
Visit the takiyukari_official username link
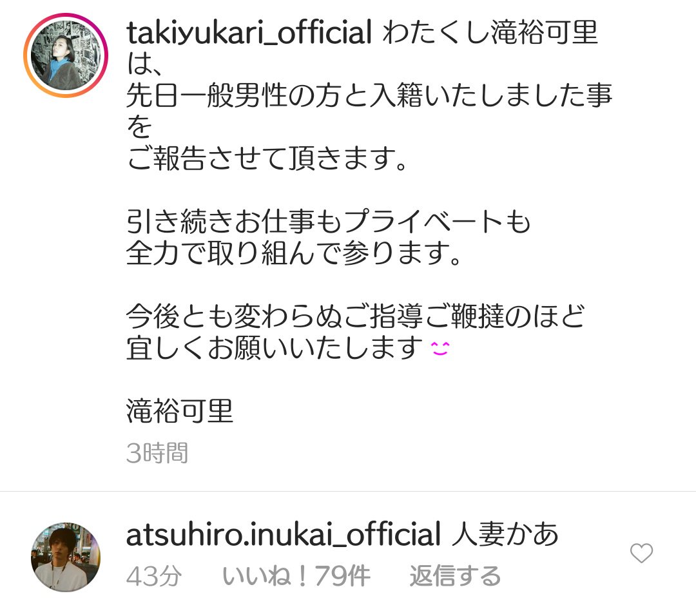tap(249, 32)
